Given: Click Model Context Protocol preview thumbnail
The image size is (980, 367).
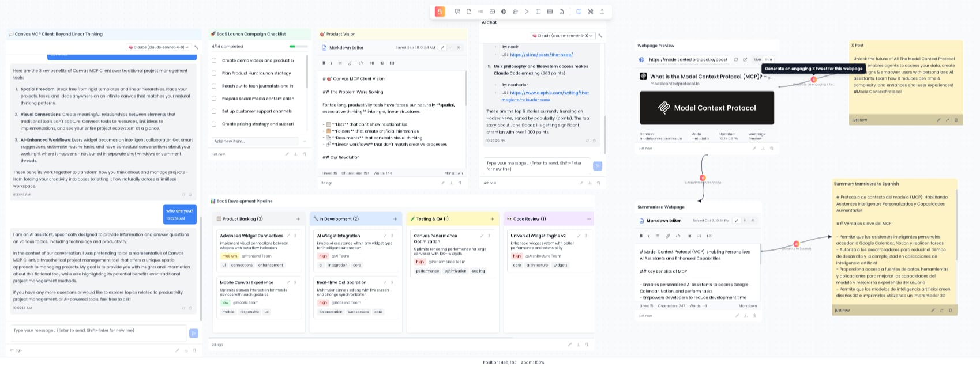Looking at the screenshot, I should coord(707,108).
